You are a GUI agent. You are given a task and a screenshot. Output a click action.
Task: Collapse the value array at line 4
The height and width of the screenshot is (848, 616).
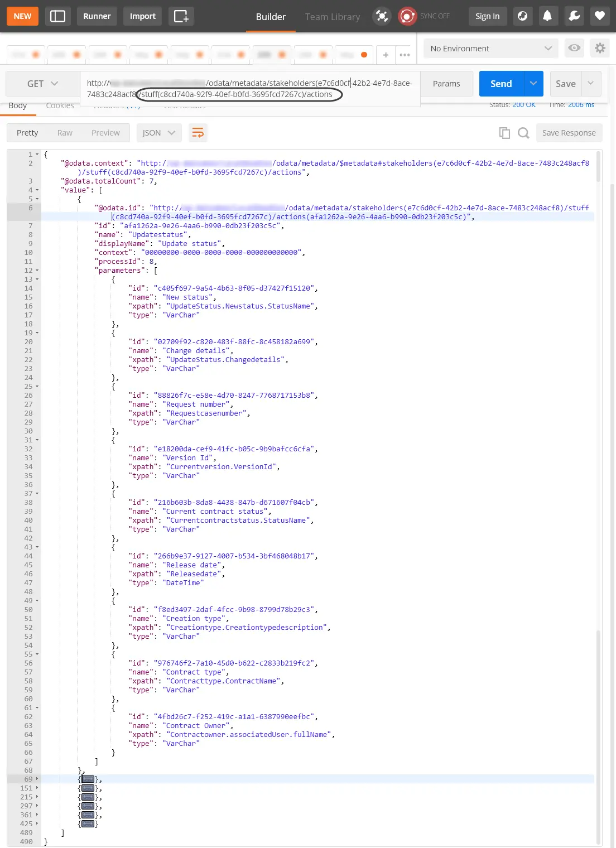click(x=37, y=190)
